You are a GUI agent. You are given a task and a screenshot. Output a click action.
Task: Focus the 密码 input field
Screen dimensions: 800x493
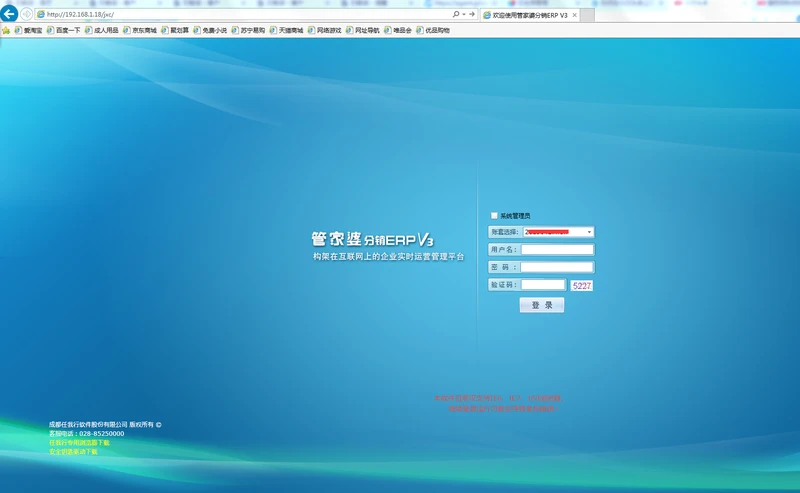pyautogui.click(x=557, y=267)
